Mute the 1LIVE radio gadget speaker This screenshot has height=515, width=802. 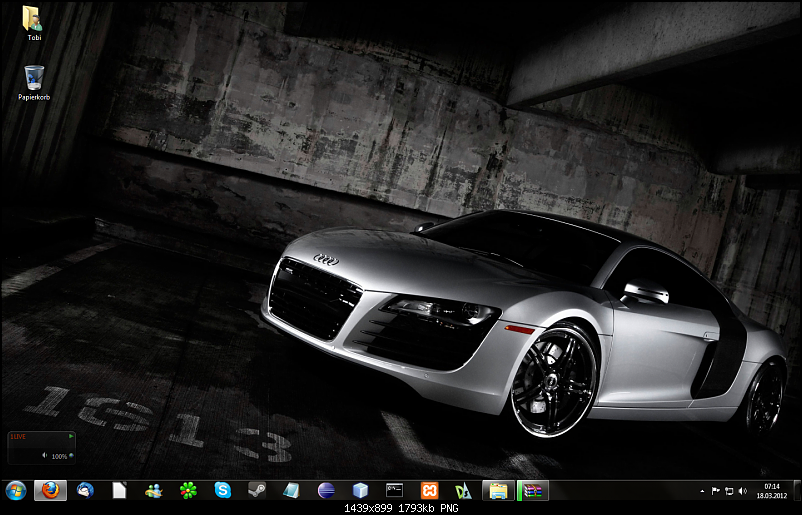(44, 455)
